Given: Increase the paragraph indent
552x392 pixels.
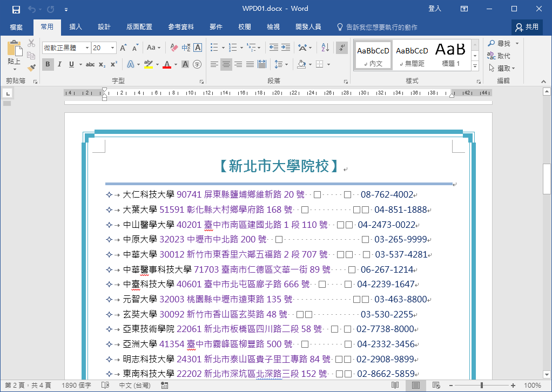Looking at the screenshot, I should point(286,48).
